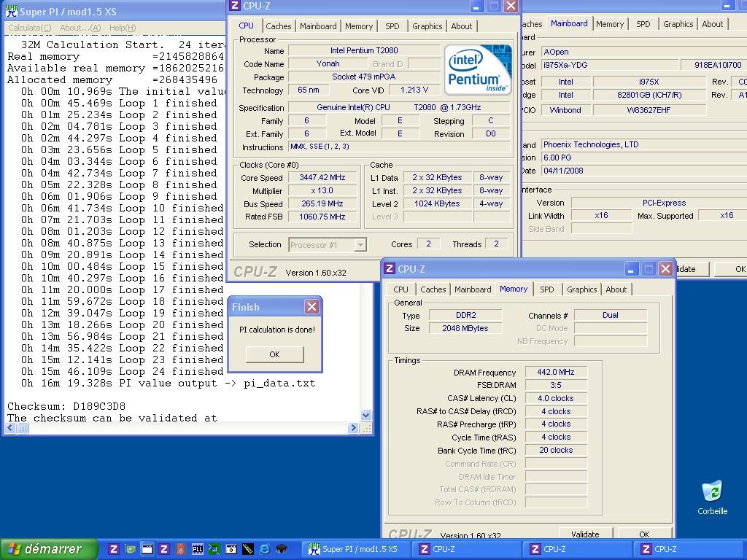Select Graphics tab in front CPU-Z window
747x560 pixels.
[x=427, y=26]
